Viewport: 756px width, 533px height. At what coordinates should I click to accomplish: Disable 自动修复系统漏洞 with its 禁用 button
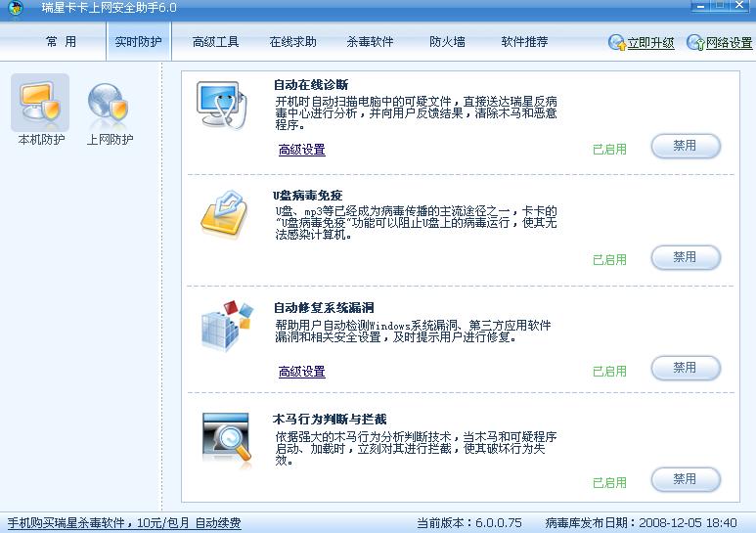[686, 368]
